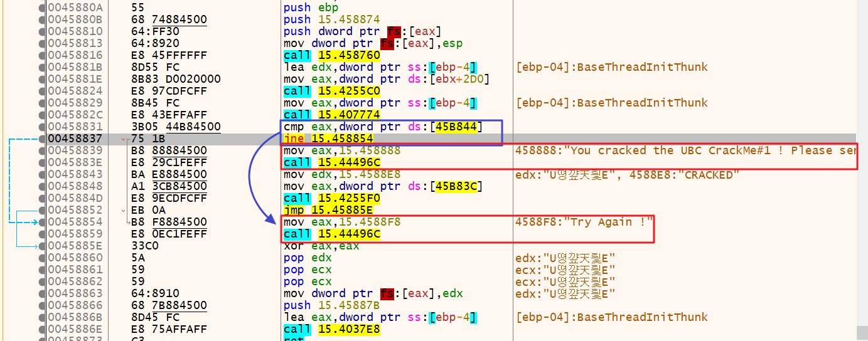Image resolution: width=868 pixels, height=341 pixels.
Task: Toggle breakpoint dot at address 00458824
Action: [42, 91]
